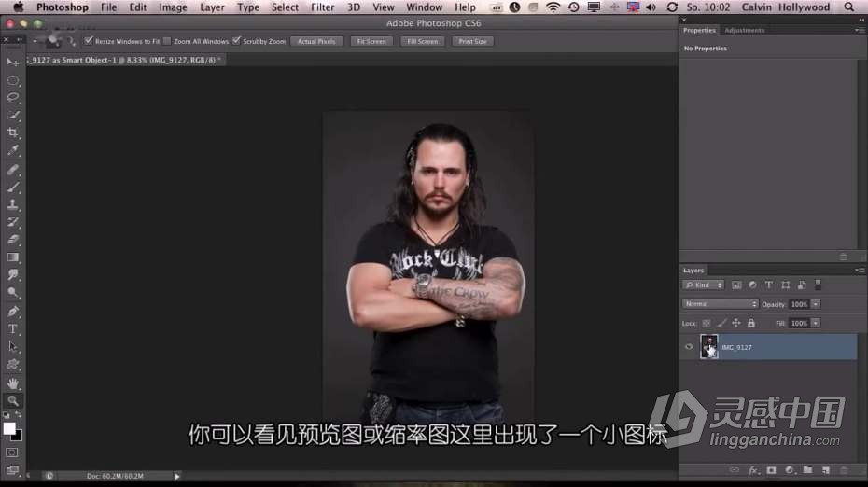Select the Custom Shape tool

13,364
